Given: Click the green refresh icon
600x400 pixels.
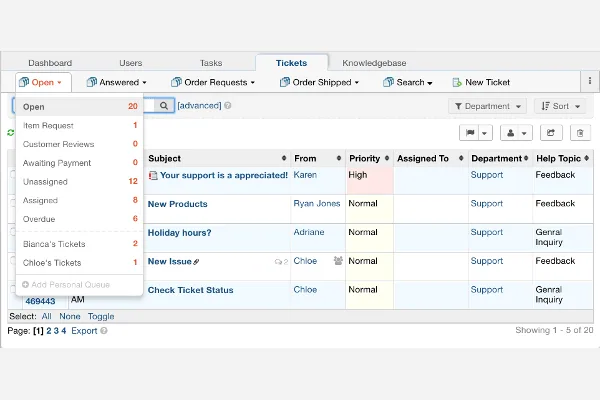Looking at the screenshot, I should 11,132.
